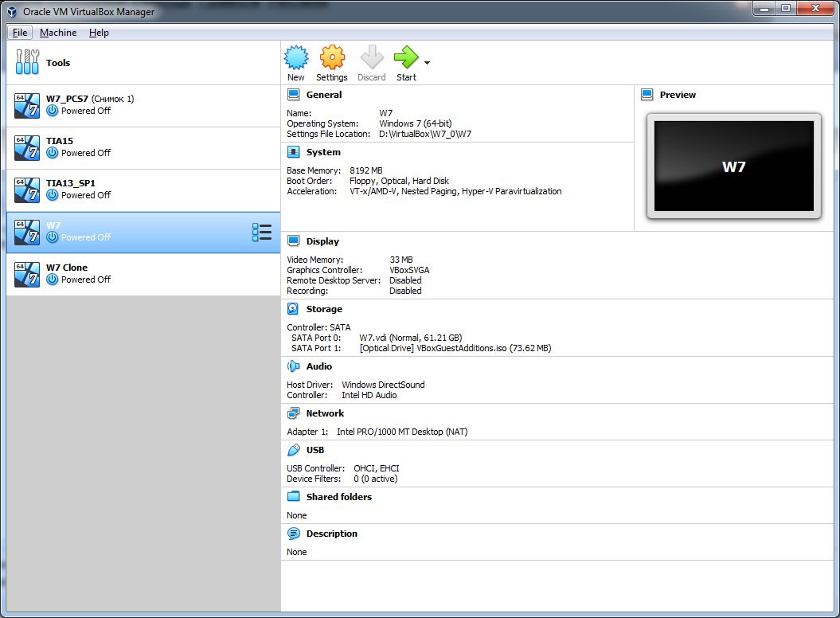Image resolution: width=840 pixels, height=618 pixels.
Task: Open W7 machine tools menu icon
Action: (x=262, y=232)
